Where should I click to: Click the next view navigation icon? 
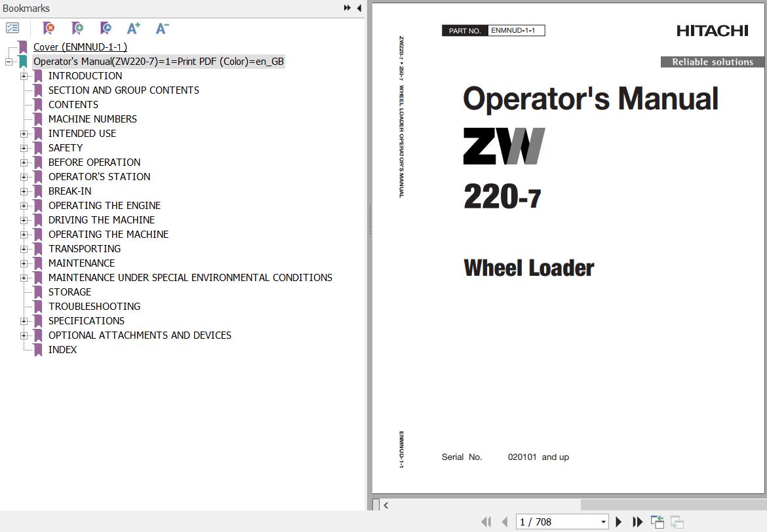[677, 522]
